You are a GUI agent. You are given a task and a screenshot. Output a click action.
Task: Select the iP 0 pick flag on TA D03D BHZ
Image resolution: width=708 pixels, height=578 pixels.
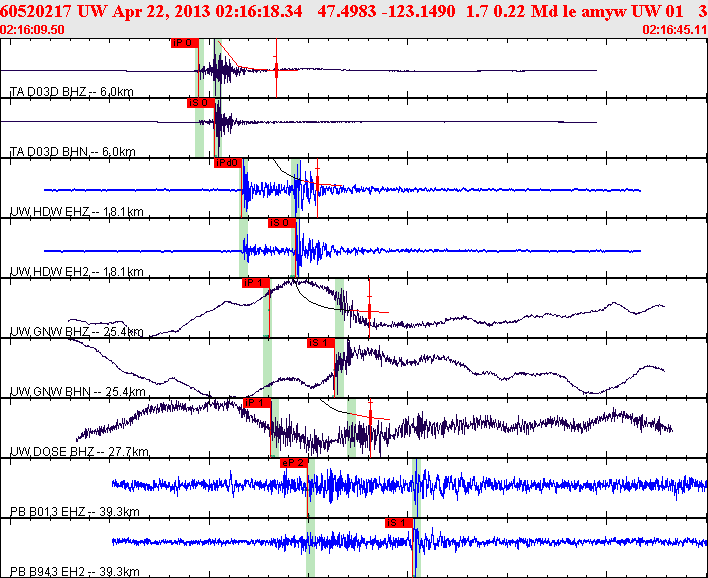pyautogui.click(x=185, y=43)
